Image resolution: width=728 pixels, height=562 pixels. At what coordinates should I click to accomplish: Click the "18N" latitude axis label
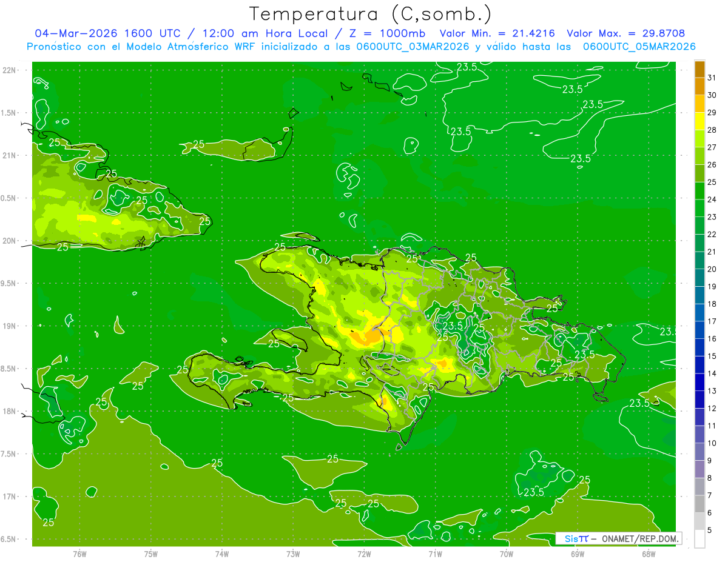coord(9,411)
